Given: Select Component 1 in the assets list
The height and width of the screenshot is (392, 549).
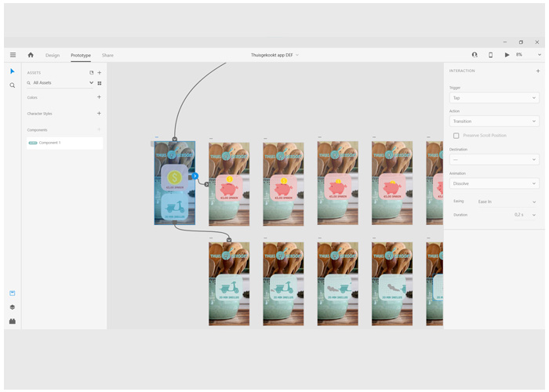Looking at the screenshot, I should click(65, 143).
